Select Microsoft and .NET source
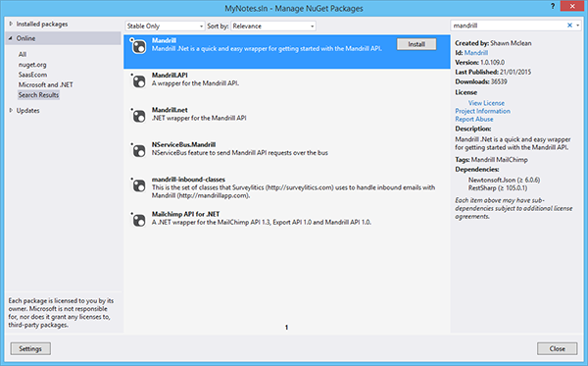Viewport: 588px width, 366px height. [46, 84]
